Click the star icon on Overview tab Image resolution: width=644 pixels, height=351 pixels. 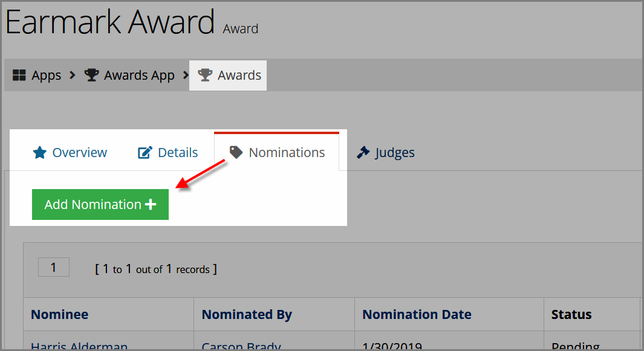click(x=40, y=152)
